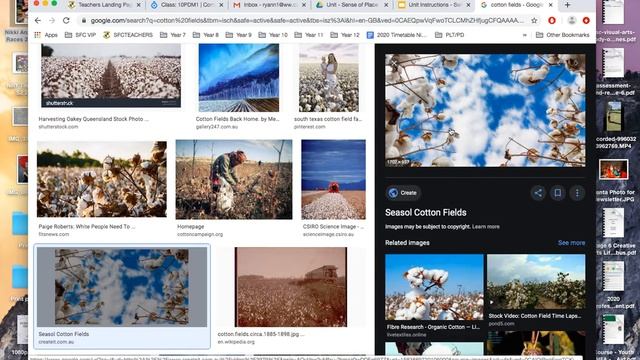Switch to the Inbox Gmail tab

[x=270, y=5]
